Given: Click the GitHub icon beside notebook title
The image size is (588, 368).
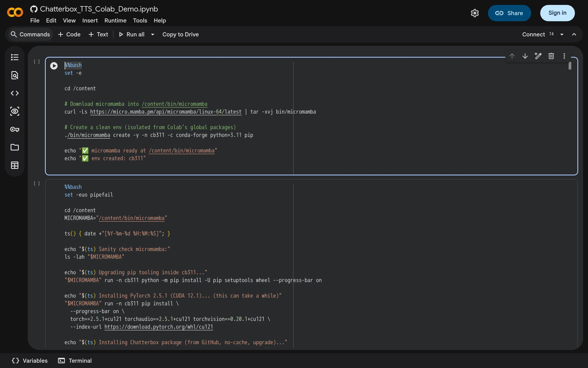Looking at the screenshot, I should coord(34,9).
